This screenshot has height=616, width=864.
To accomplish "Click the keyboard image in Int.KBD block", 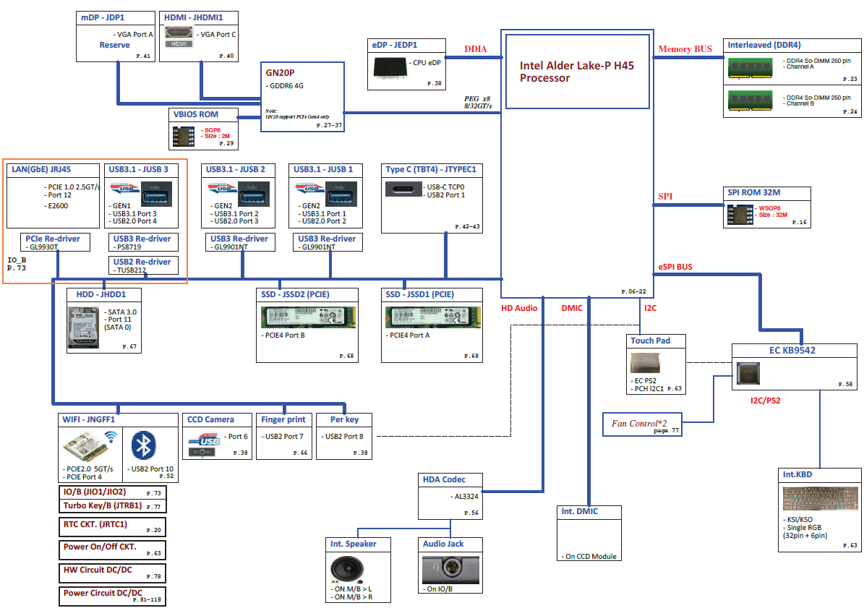I will [821, 499].
